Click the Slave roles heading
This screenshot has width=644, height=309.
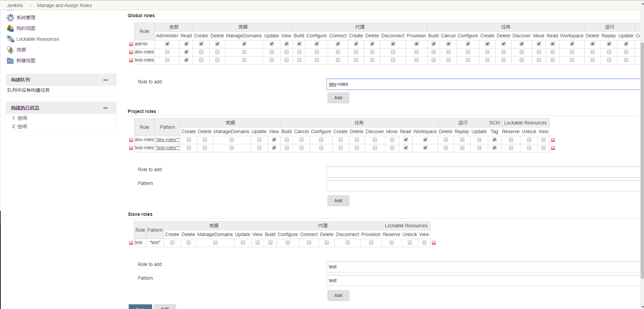[140, 214]
